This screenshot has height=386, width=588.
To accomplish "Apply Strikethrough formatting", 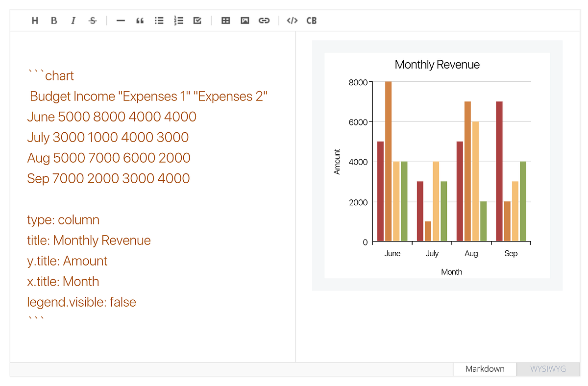I will 93,21.
